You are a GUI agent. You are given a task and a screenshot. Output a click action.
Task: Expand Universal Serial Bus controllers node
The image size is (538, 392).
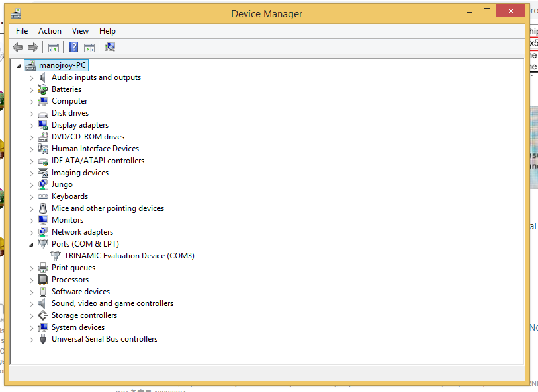31,340
